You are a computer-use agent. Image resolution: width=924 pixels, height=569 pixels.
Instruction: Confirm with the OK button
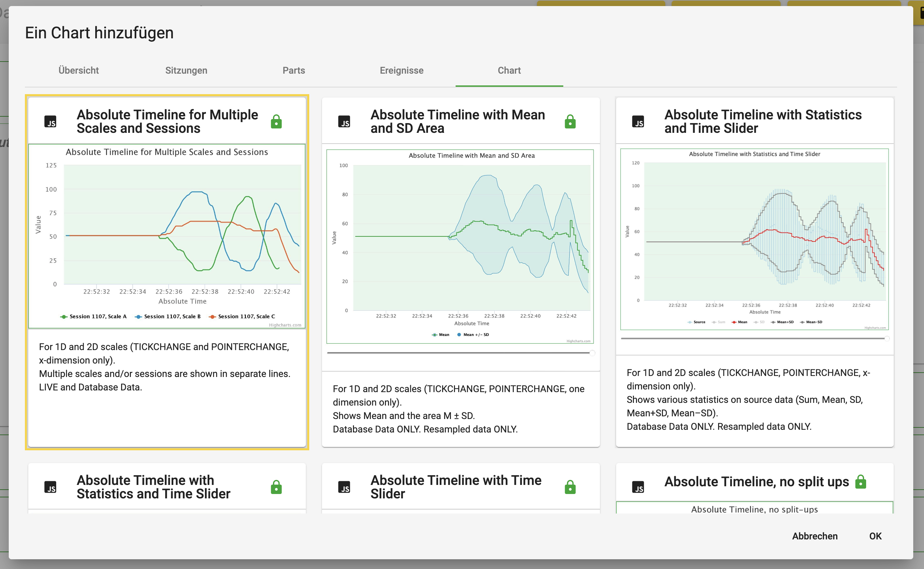click(x=876, y=536)
